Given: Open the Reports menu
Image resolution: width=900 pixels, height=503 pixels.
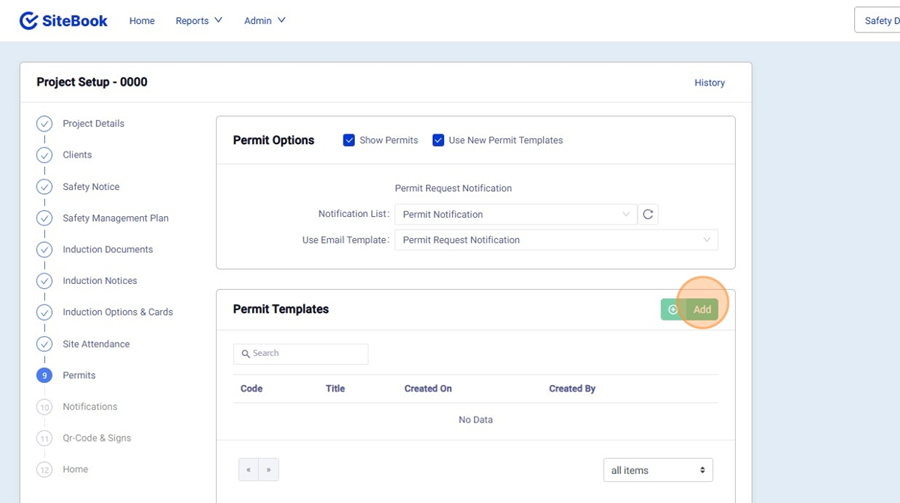Looking at the screenshot, I should [198, 21].
